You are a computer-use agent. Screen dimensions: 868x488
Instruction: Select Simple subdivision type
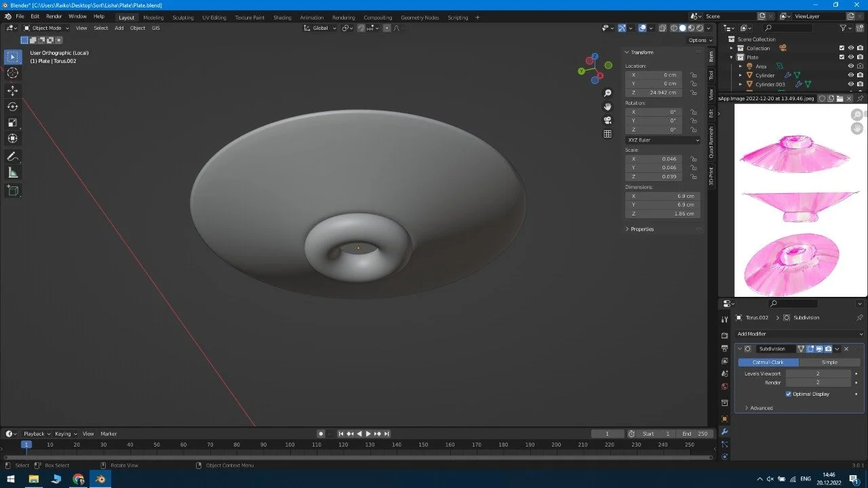pos(829,362)
